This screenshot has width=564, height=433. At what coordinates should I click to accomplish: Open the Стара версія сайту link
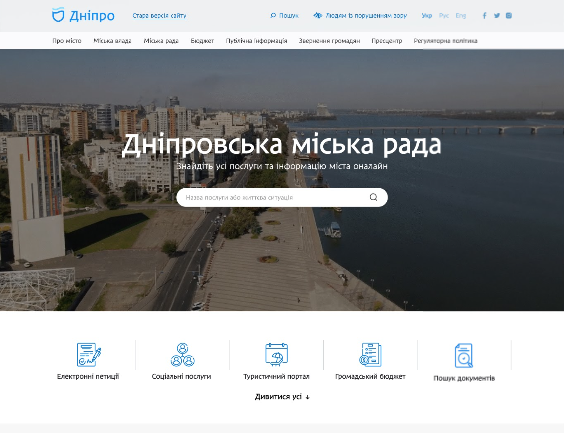coord(159,15)
